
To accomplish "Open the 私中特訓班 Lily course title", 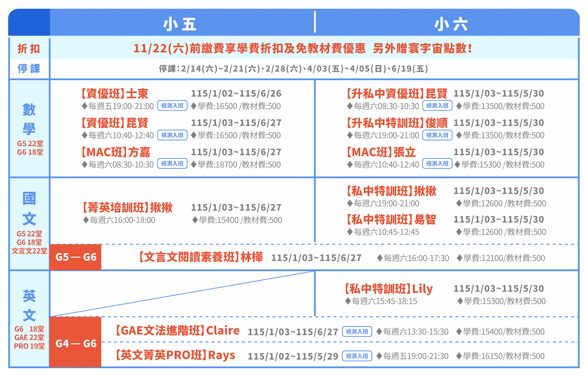I will pyautogui.click(x=388, y=289).
